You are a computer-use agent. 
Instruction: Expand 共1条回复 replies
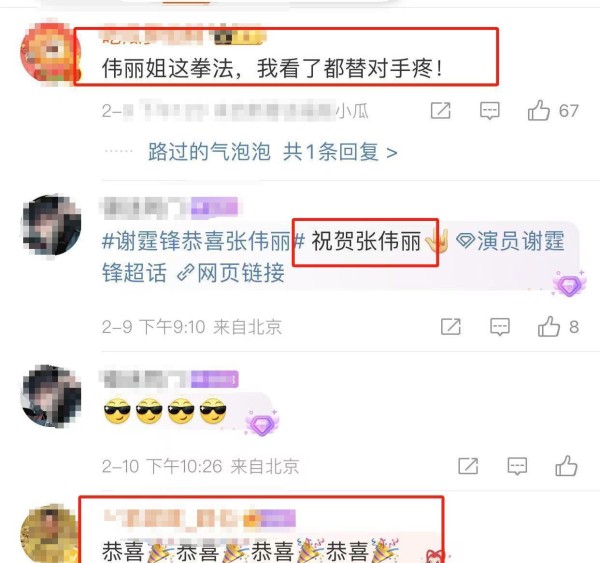(x=340, y=152)
